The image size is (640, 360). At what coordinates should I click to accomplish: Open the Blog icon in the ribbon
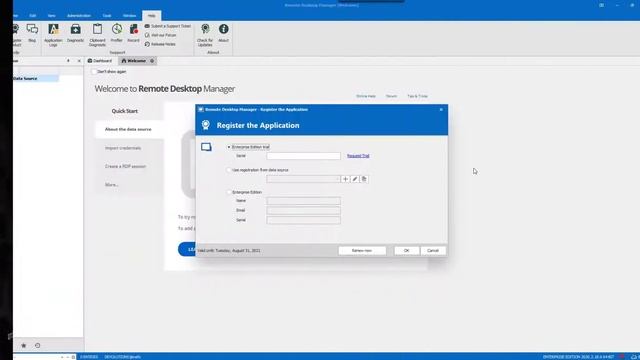(x=32, y=33)
